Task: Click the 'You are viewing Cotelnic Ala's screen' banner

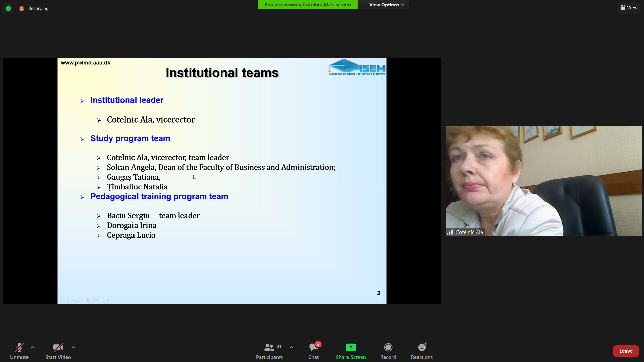Action: coord(308,5)
